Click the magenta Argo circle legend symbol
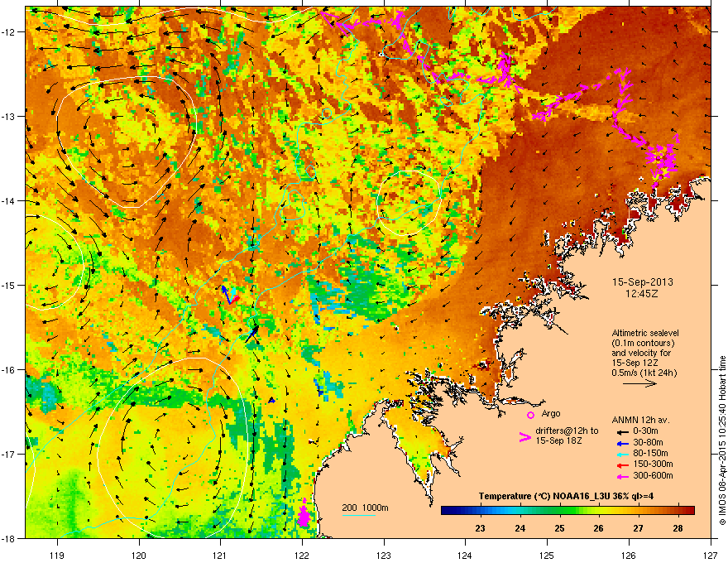This screenshot has width=728, height=563. [530, 415]
